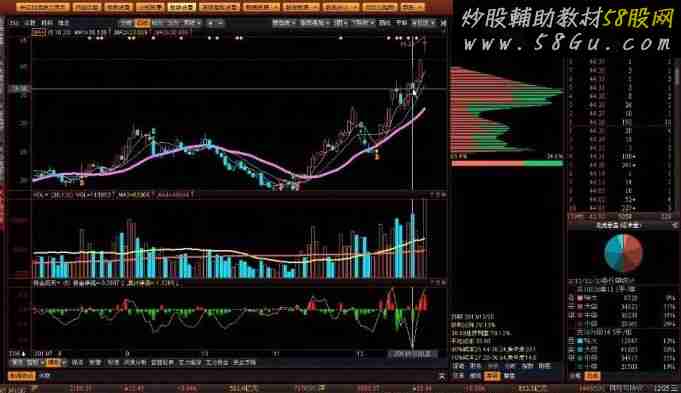681x393 pixels.
Task: Select the orange-highlighted tab beneath the chip distribution panel
Action: pos(492,376)
